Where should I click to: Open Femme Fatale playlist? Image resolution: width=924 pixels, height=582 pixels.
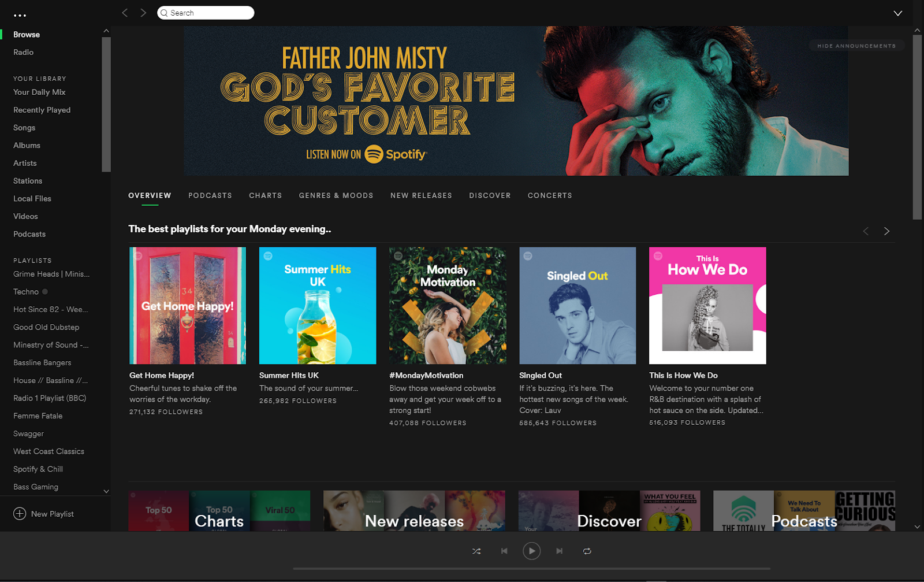(x=38, y=416)
